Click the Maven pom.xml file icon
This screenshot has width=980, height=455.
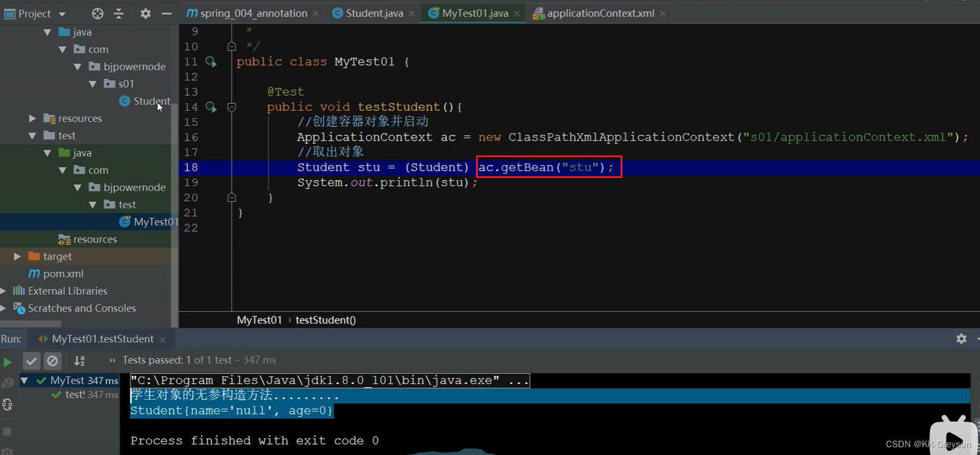click(34, 273)
